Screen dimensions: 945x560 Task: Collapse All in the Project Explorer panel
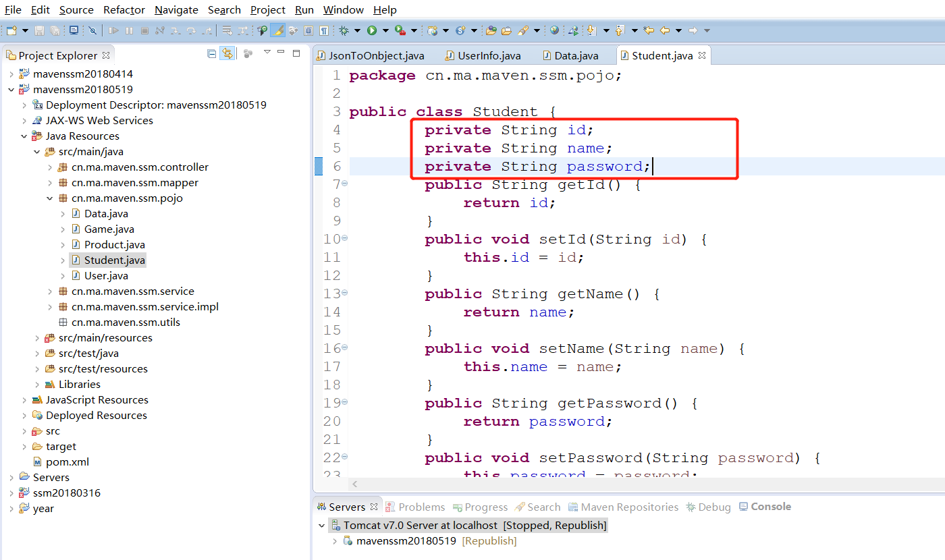(x=211, y=55)
